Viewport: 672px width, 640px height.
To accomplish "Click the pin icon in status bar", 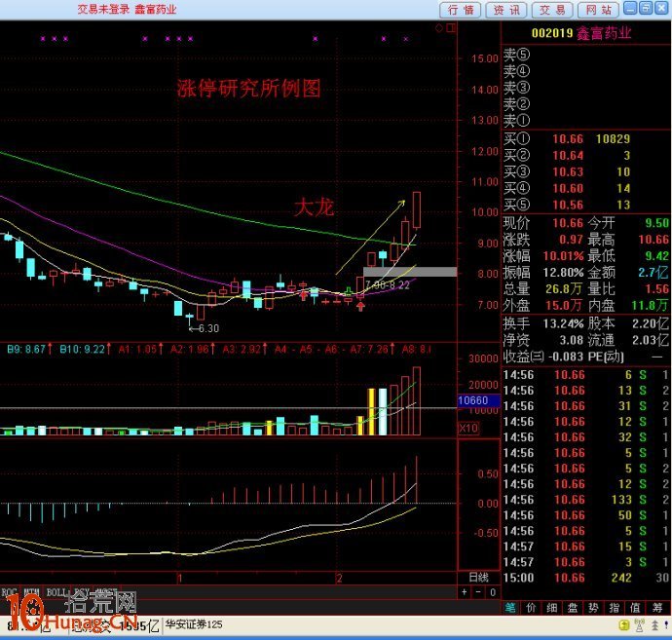I will click(x=666, y=625).
